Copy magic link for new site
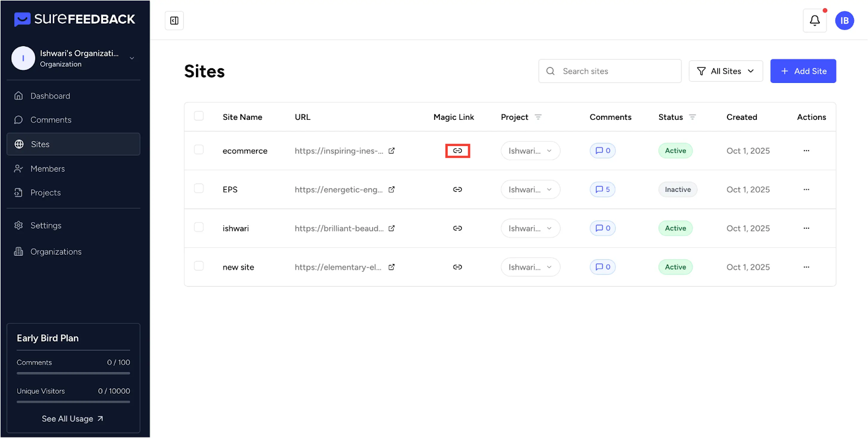868x438 pixels. (x=457, y=267)
